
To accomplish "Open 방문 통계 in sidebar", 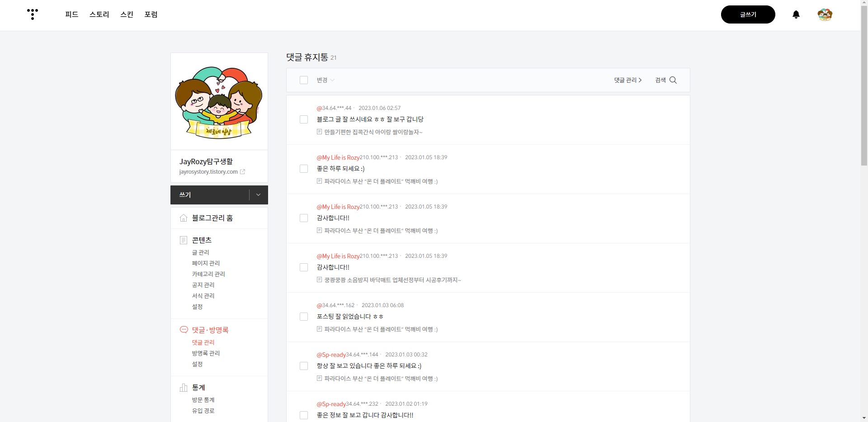I will point(203,400).
